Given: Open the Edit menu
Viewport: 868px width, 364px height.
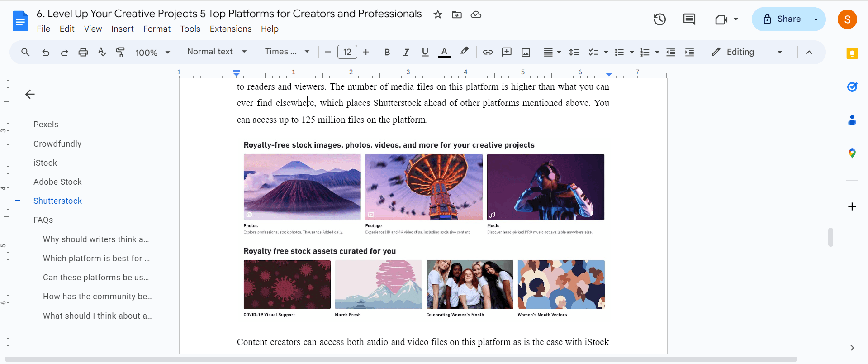Looking at the screenshot, I should (x=67, y=29).
